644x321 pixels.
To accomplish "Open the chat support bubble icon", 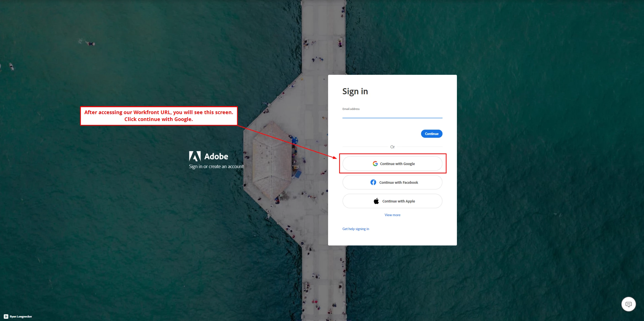I will point(628,304).
